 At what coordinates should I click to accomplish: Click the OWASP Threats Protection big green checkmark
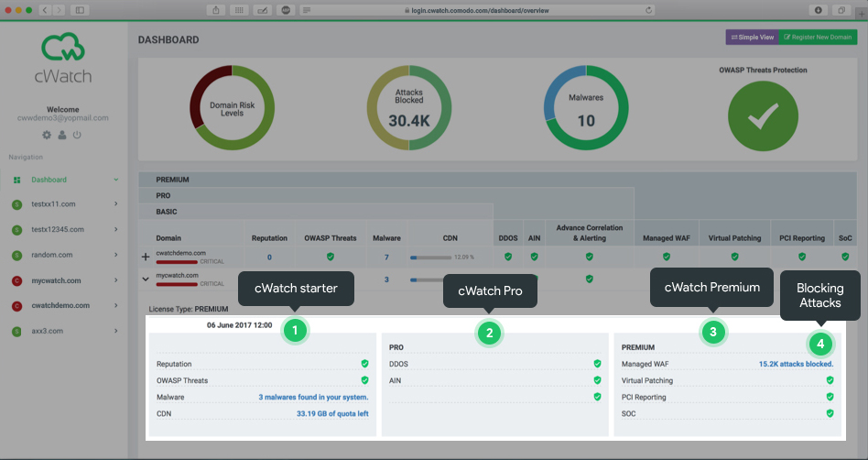pos(763,115)
